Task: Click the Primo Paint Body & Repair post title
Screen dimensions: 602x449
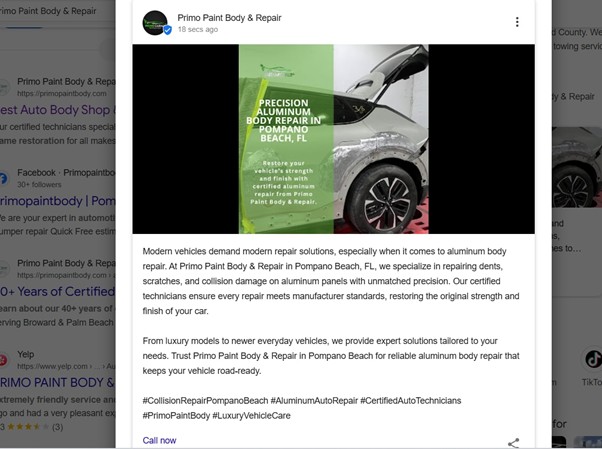Action: tap(229, 18)
